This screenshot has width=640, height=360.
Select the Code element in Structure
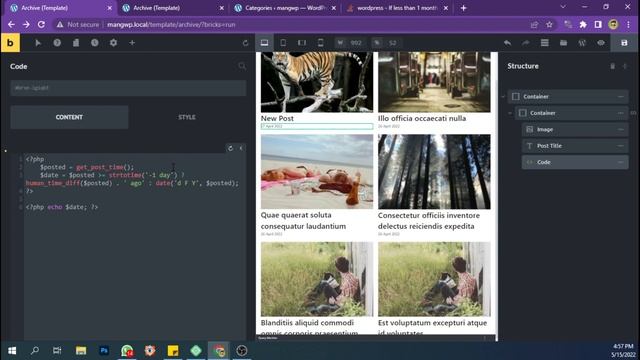click(x=575, y=162)
